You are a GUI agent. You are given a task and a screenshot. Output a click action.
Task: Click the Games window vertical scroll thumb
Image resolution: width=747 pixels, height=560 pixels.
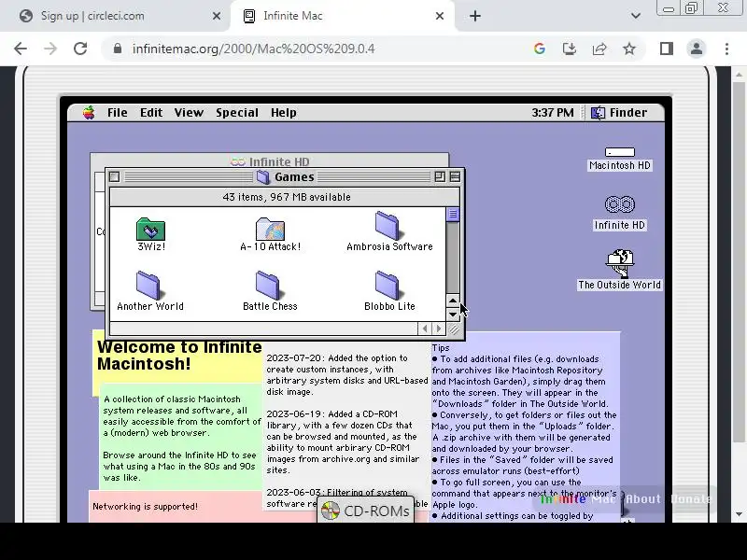click(x=453, y=215)
